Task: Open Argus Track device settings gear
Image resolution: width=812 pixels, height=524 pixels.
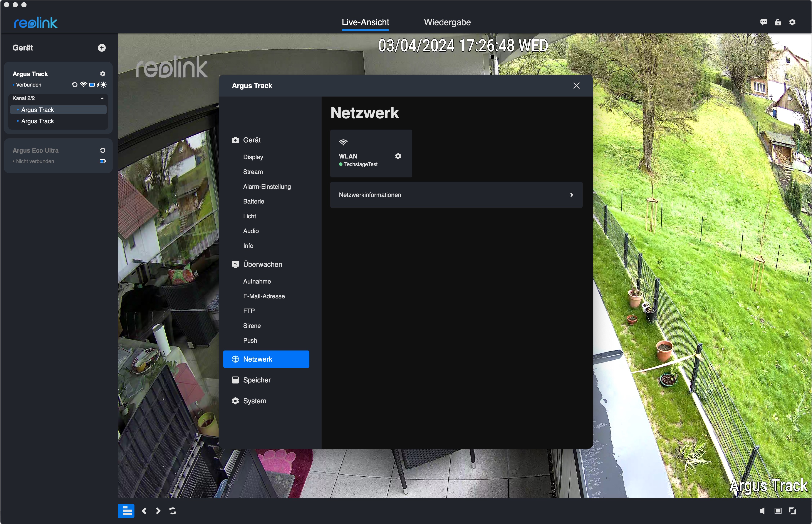Action: coord(102,74)
